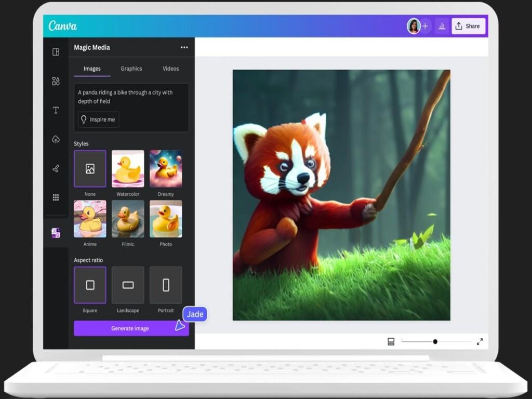Open the Elements shapes sidebar icon
Screen dimensions: 532x399
tap(56, 81)
